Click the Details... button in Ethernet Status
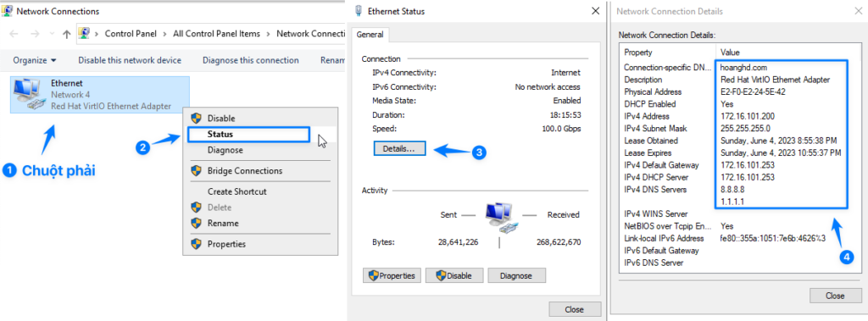Image resolution: width=868 pixels, height=321 pixels. coord(400,149)
